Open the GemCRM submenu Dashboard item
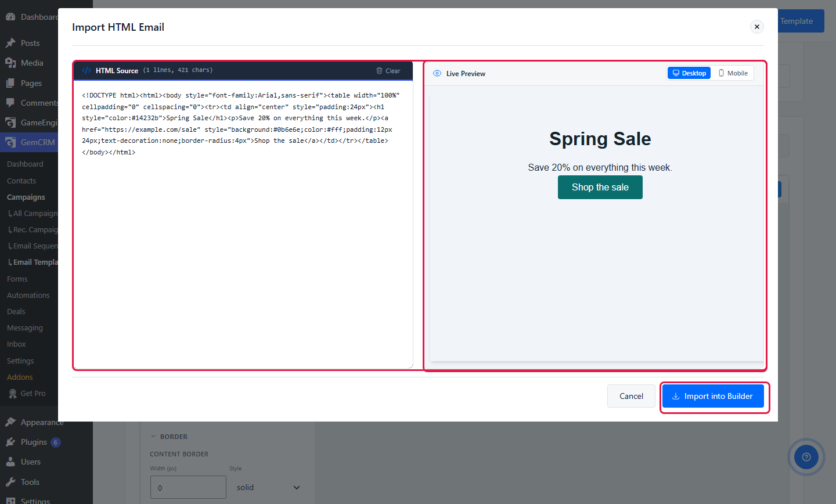 click(25, 164)
